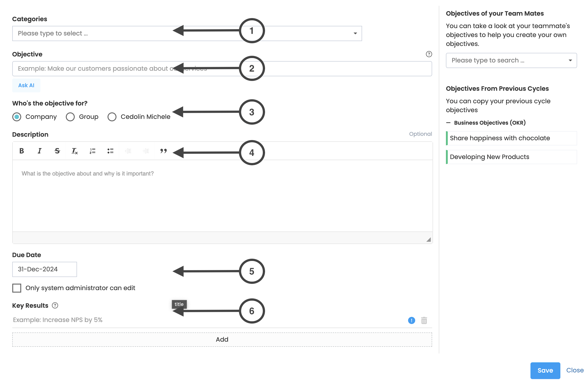
Task: Insert a bulleted list in description
Action: click(110, 151)
